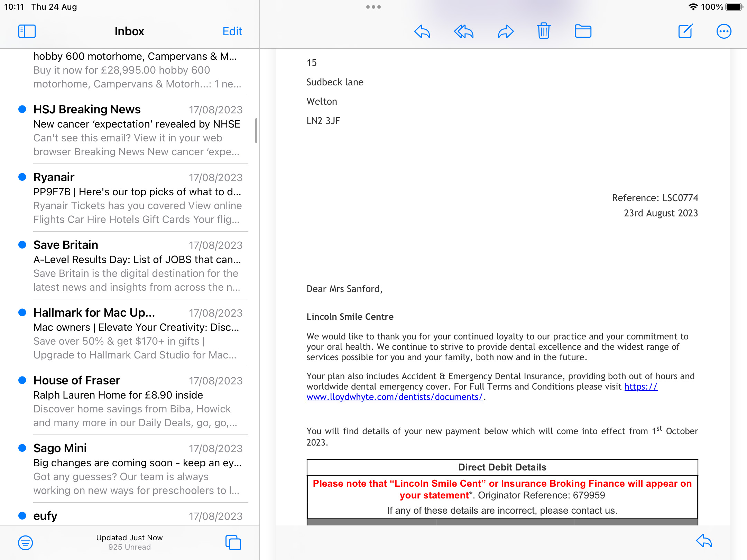Tap the HSJ Breaking News unread dot
Viewport: 747px width, 560px height.
tap(22, 109)
